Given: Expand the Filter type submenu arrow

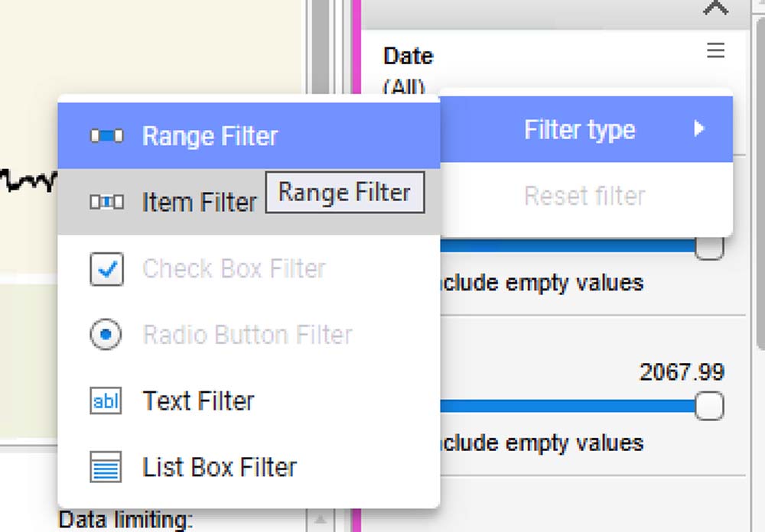Looking at the screenshot, I should point(698,129).
